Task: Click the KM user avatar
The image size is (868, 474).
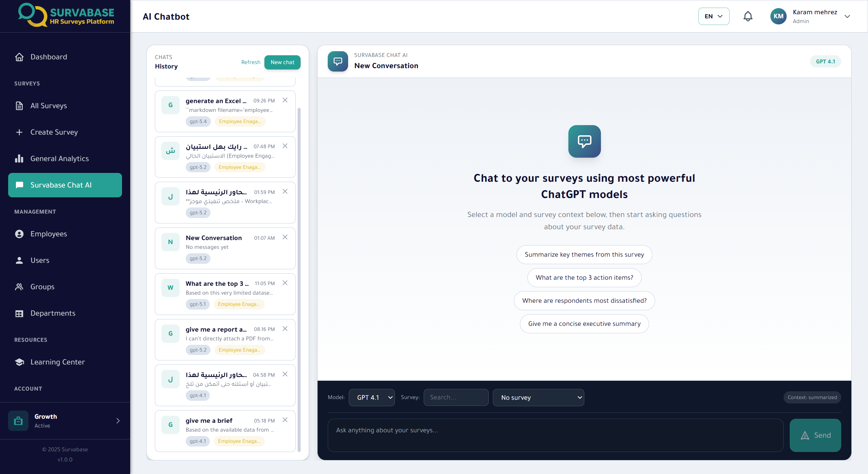Action: [x=779, y=16]
